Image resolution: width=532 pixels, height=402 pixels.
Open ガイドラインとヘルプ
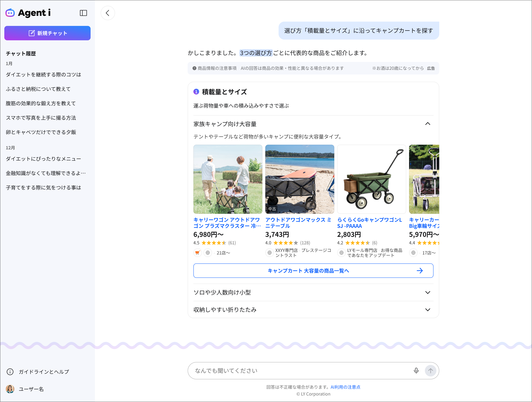click(44, 372)
